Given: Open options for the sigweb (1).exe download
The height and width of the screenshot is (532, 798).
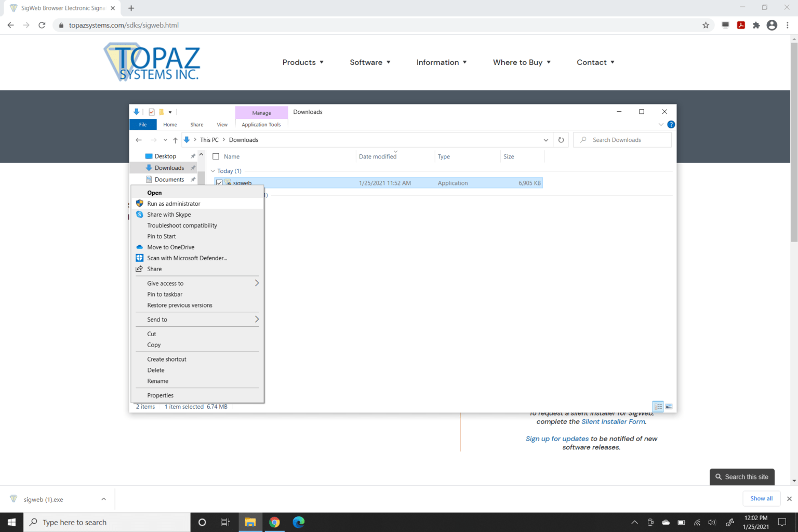Looking at the screenshot, I should pos(103,499).
